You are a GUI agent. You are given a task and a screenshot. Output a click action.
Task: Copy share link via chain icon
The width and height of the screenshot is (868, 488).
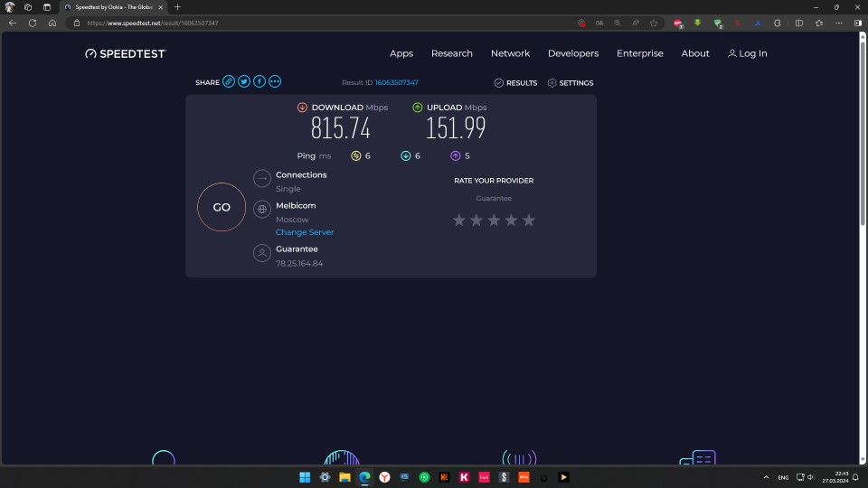tap(229, 82)
